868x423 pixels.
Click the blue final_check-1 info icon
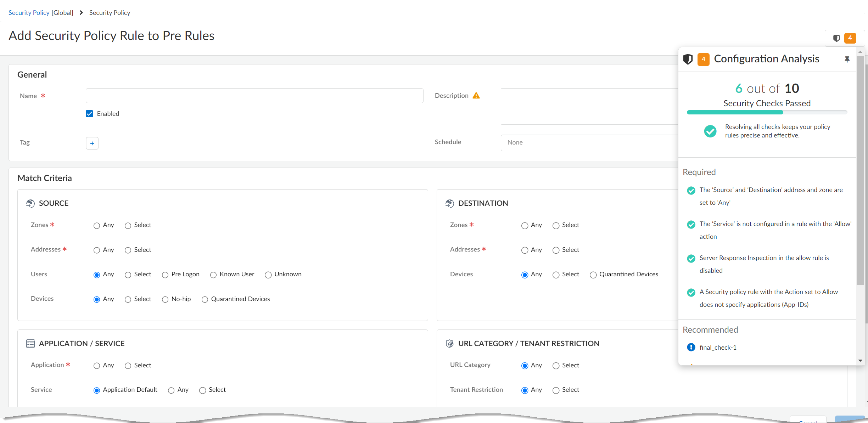click(691, 347)
